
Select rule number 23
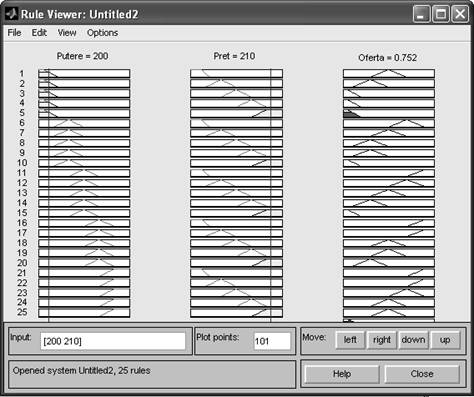click(22, 293)
